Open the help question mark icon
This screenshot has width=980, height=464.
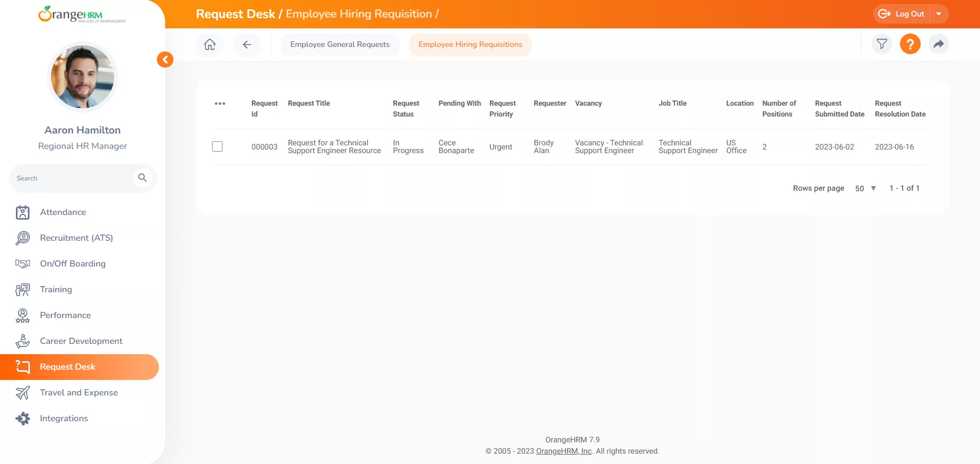coord(910,44)
